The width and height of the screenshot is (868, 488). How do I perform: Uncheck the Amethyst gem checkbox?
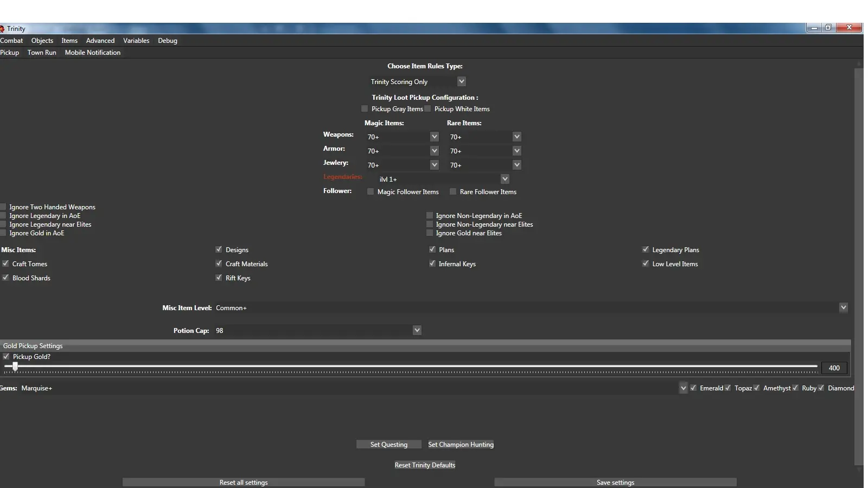pyautogui.click(x=756, y=388)
